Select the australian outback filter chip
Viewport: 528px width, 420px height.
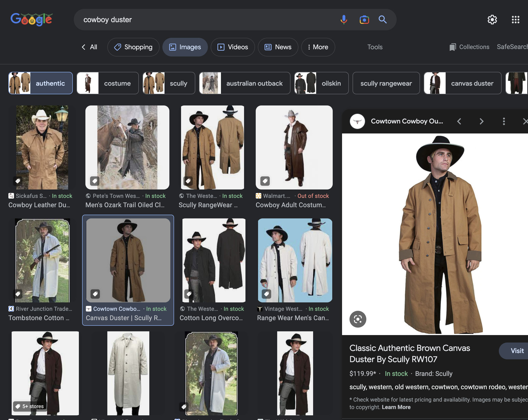pyautogui.click(x=245, y=83)
